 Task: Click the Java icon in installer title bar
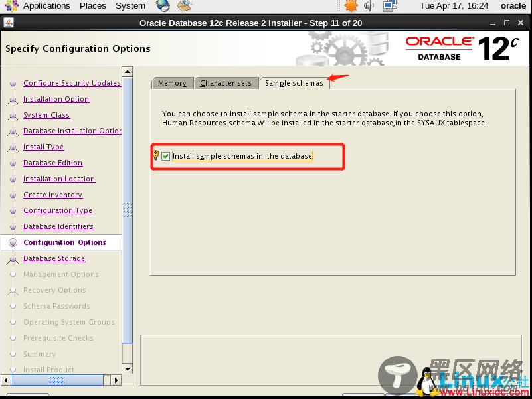click(x=9, y=23)
